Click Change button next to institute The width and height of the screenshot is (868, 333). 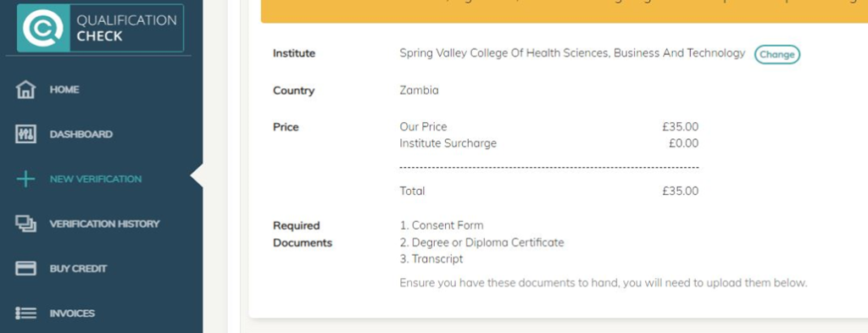pyautogui.click(x=777, y=54)
